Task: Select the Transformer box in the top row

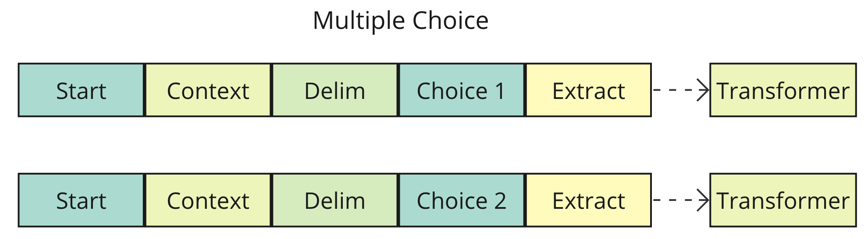Action: pos(783,91)
